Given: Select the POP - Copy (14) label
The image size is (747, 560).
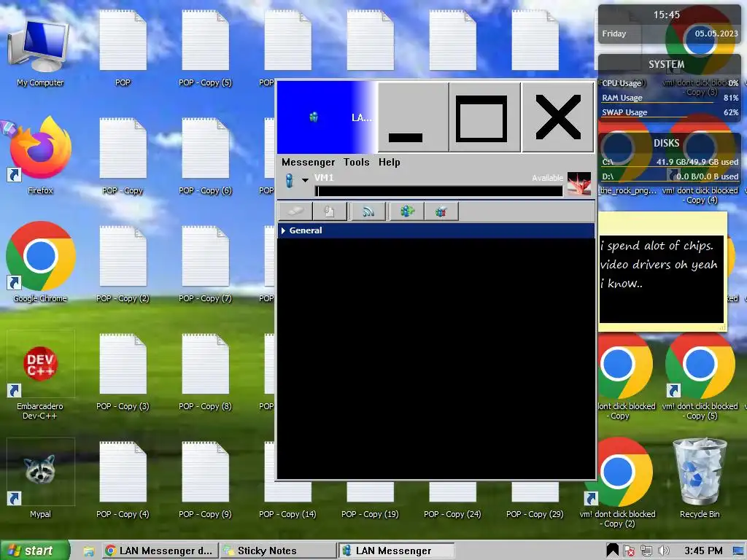Looking at the screenshot, I should tap(287, 514).
